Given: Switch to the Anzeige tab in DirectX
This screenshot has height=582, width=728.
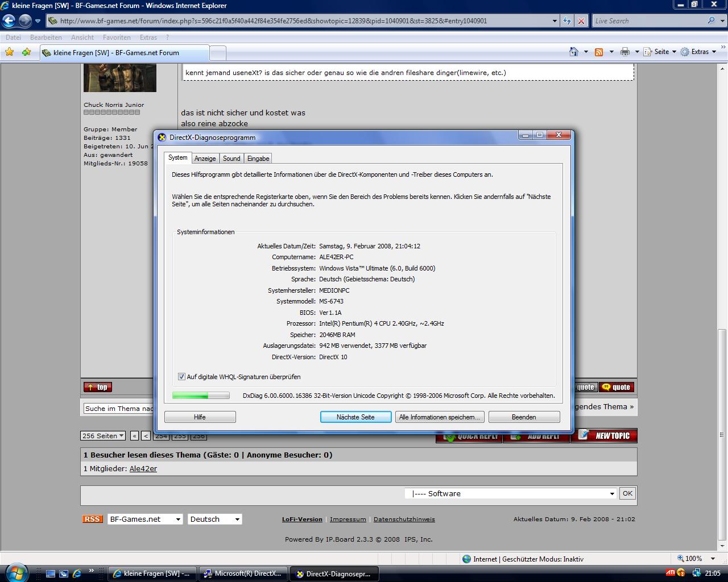Looking at the screenshot, I should click(x=205, y=159).
